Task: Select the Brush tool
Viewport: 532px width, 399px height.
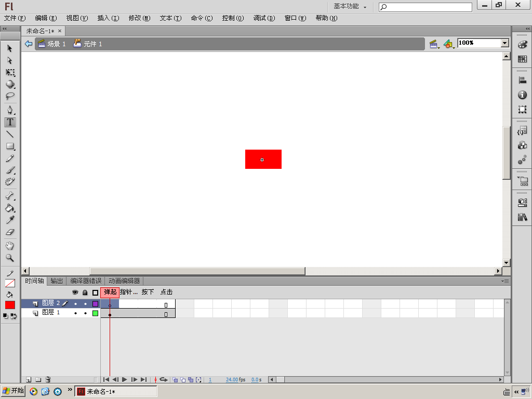Action: [x=10, y=170]
